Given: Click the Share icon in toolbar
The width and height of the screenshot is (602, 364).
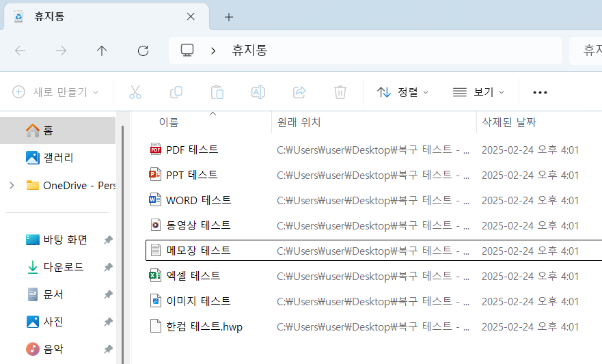Looking at the screenshot, I should click(299, 92).
